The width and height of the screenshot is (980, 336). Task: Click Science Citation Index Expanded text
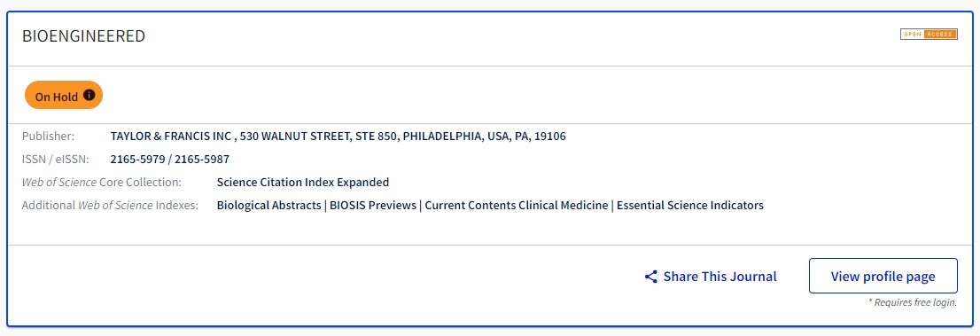[303, 182]
